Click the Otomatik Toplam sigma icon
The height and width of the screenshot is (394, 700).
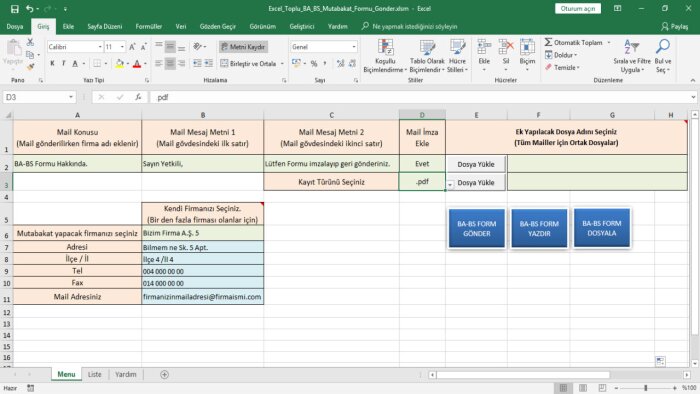tap(548, 42)
